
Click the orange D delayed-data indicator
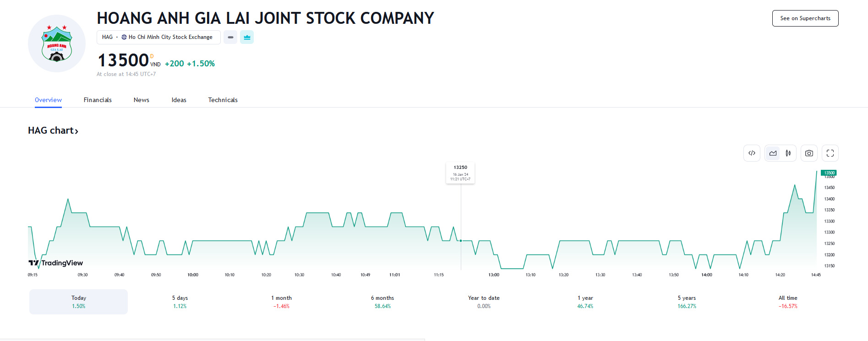(x=152, y=56)
